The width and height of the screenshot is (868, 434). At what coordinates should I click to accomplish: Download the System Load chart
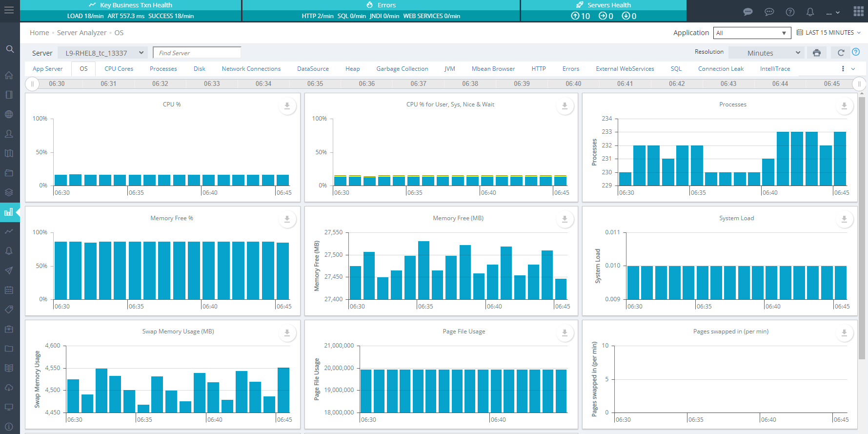(x=844, y=220)
